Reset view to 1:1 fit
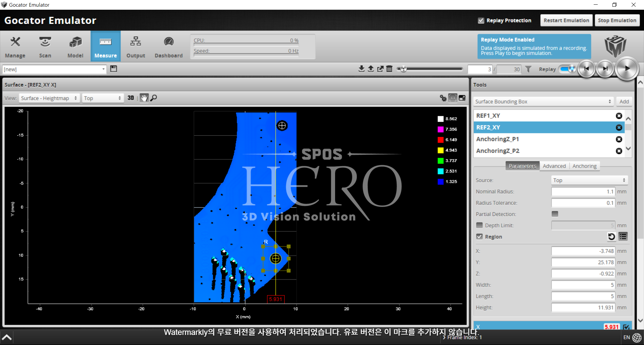This screenshot has width=644, height=345. 452,98
